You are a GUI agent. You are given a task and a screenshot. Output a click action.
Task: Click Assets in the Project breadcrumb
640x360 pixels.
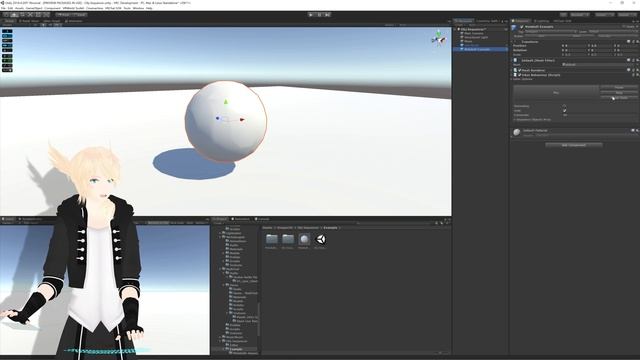(x=267, y=228)
